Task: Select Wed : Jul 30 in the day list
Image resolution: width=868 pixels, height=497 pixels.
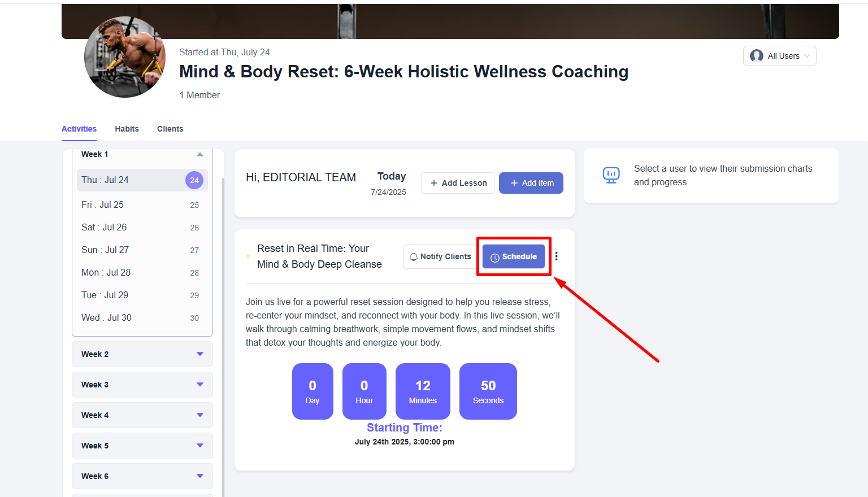Action: click(142, 318)
